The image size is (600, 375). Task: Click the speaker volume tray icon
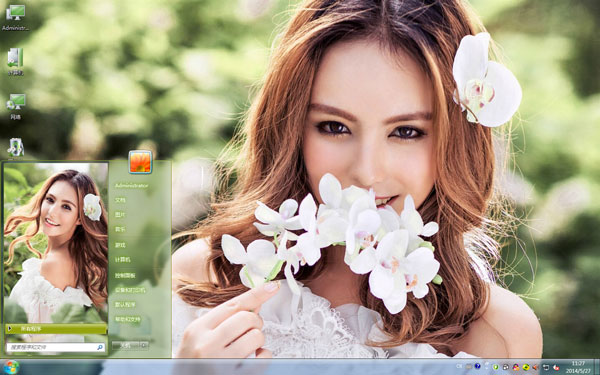click(x=535, y=367)
